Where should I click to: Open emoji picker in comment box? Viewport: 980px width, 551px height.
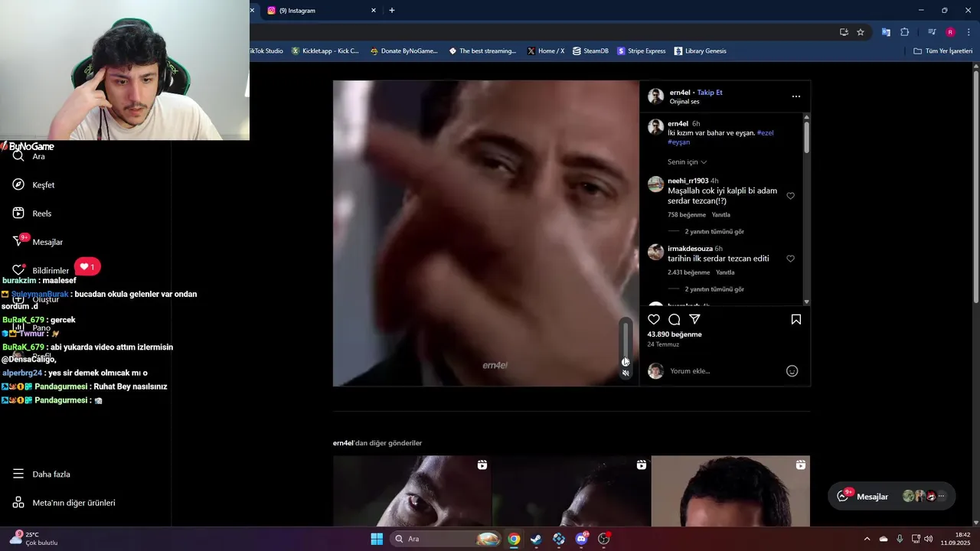pyautogui.click(x=792, y=371)
